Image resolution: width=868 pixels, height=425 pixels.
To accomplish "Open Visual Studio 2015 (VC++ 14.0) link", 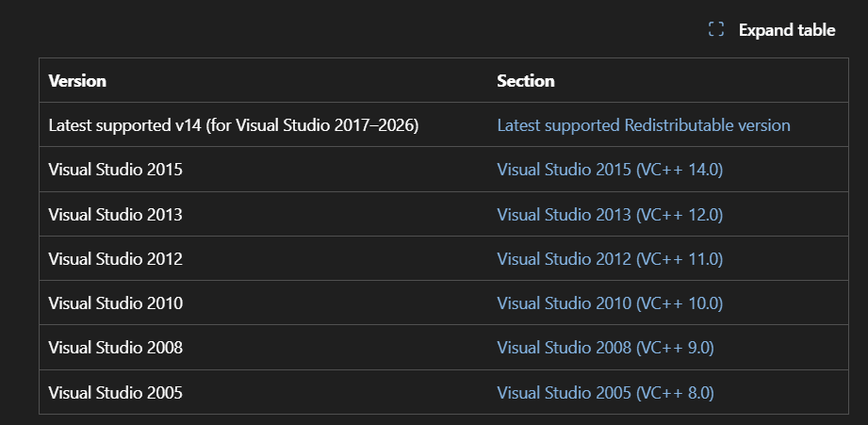I will pyautogui.click(x=610, y=170).
